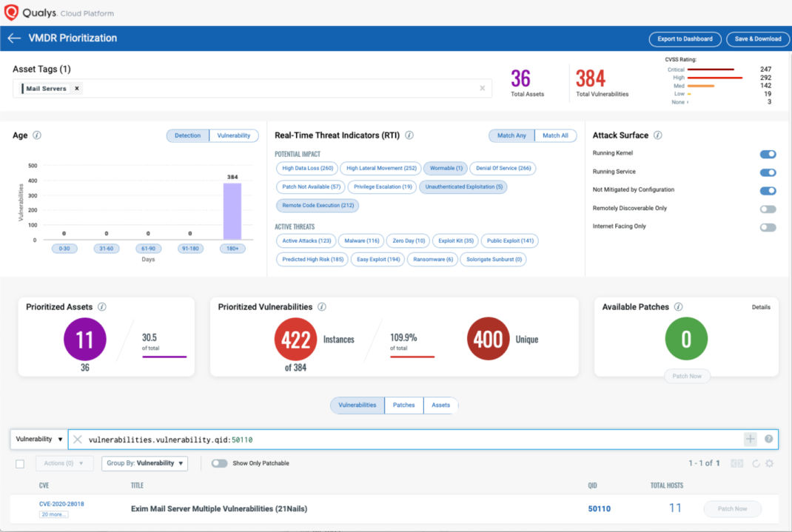Toggle the Wormable (1) threat indicator
This screenshot has width=792, height=532.
pyautogui.click(x=446, y=169)
